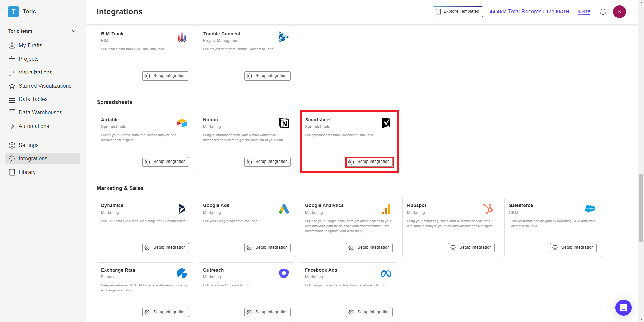Set up the Outreach integration
The image size is (644, 322).
point(267,312)
